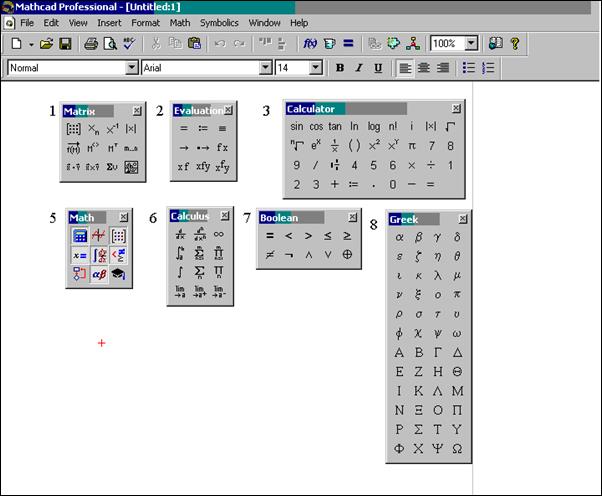The width and height of the screenshot is (602, 496).
Task: Insert a matrix using Matrix palette icon
Action: click(x=73, y=129)
